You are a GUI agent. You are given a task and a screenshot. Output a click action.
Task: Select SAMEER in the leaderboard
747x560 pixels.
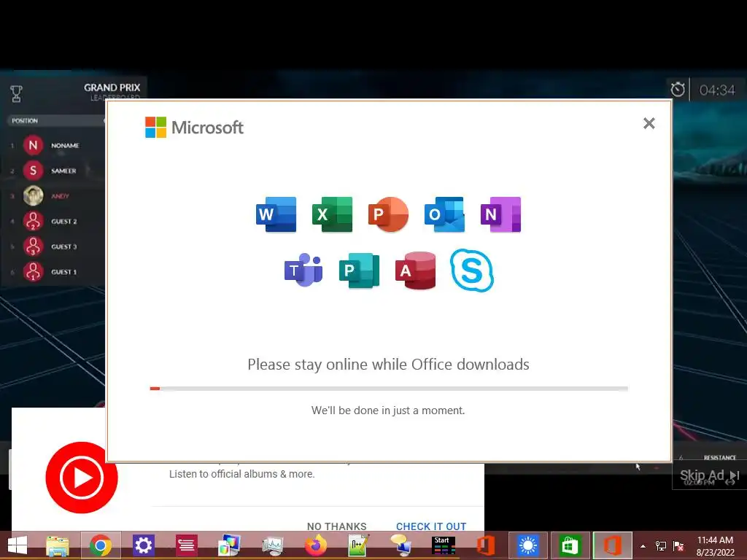pos(63,171)
